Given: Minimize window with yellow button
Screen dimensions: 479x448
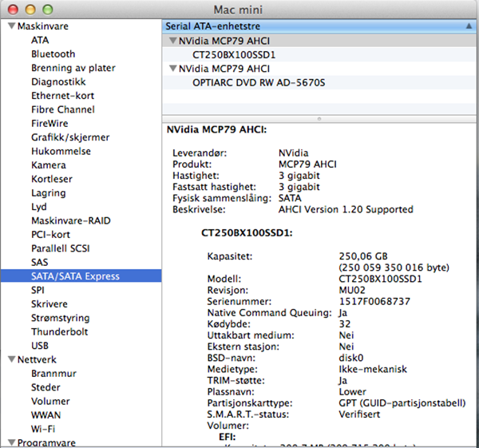Looking at the screenshot, I should tap(30, 10).
